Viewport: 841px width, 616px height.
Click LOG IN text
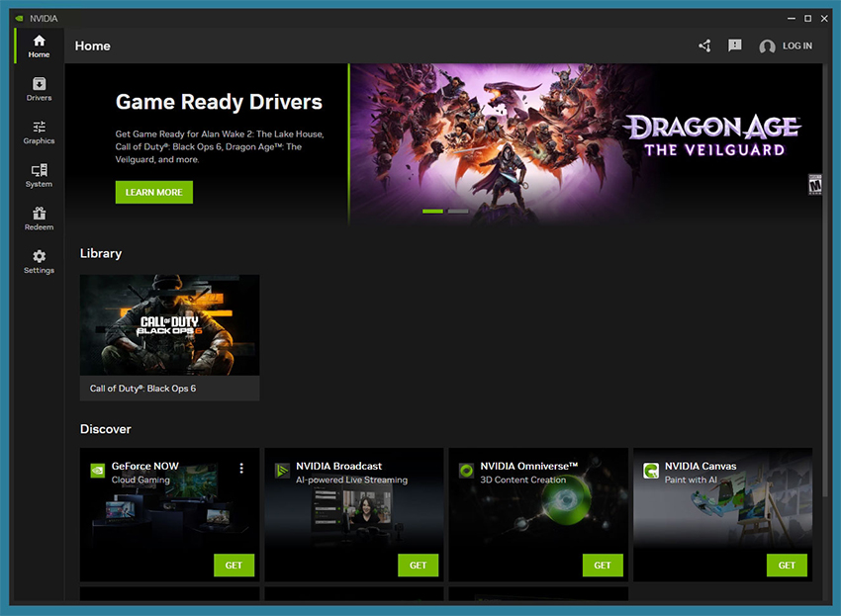[797, 46]
